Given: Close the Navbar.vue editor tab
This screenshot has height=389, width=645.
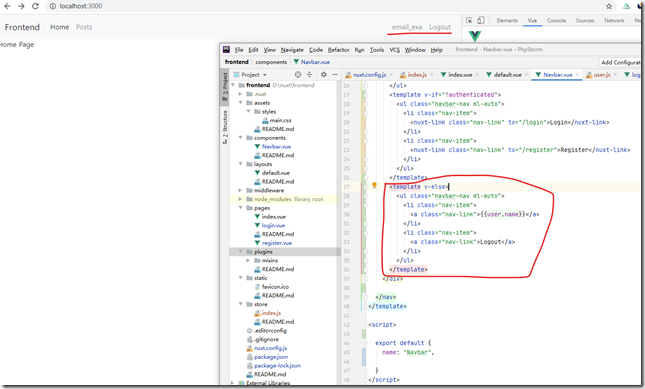Looking at the screenshot, I should point(577,75).
